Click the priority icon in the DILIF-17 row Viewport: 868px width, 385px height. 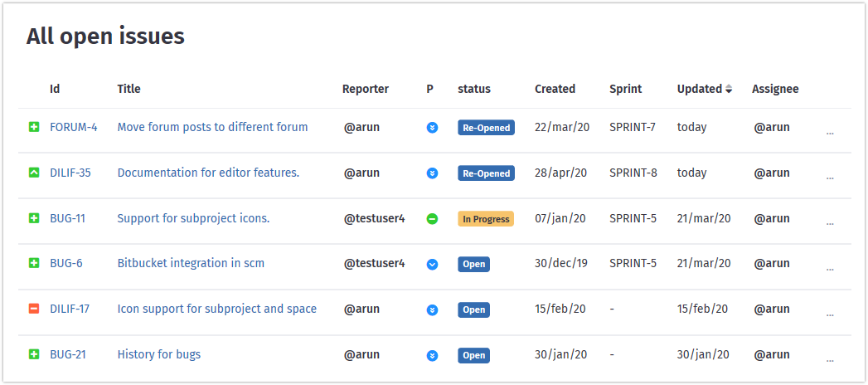432,310
